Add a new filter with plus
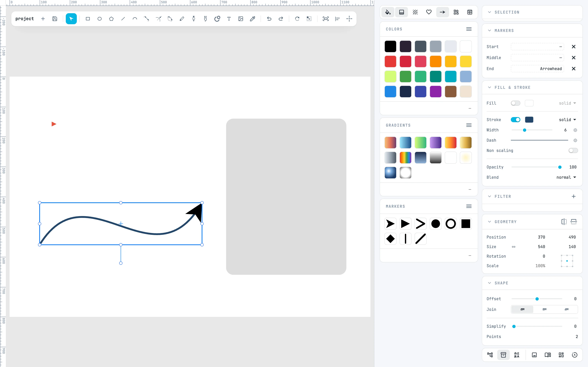This screenshot has width=588, height=367. 574,196
